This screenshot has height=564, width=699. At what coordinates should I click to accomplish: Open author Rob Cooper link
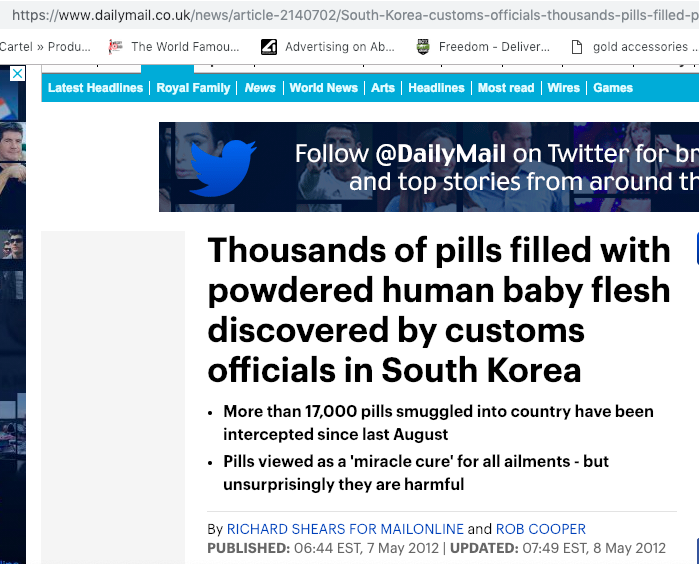(x=541, y=529)
